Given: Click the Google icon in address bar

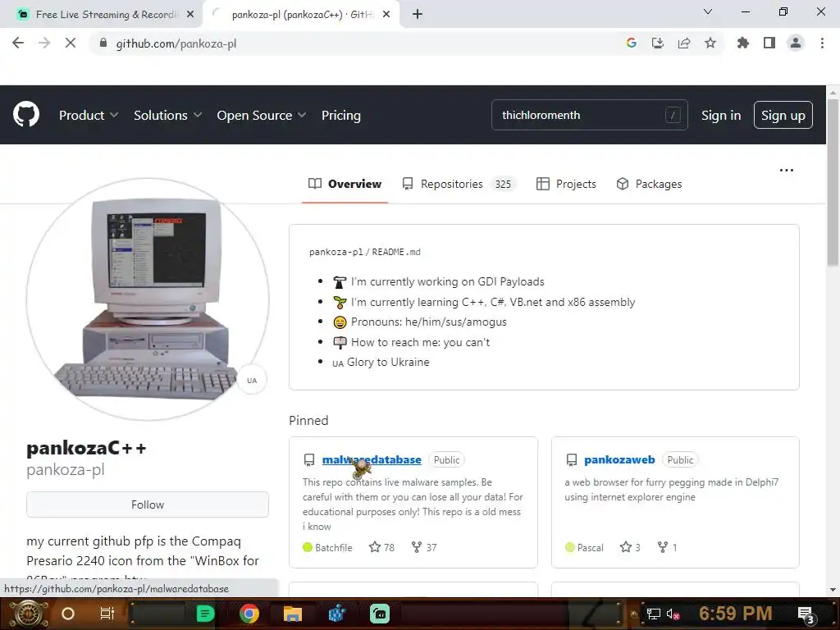Looking at the screenshot, I should [632, 43].
